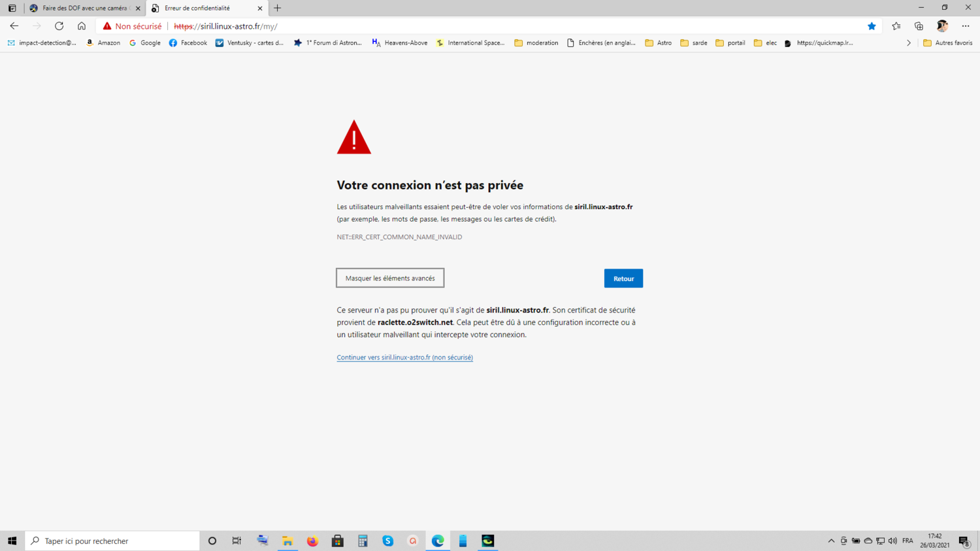Screen dimensions: 980x551
Task: Open Skype from the taskbar
Action: point(388,541)
